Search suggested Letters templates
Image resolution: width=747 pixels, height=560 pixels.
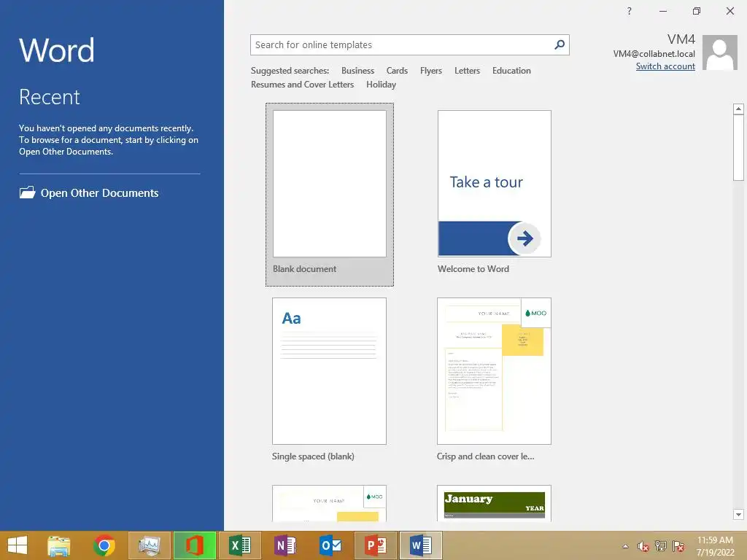point(467,71)
